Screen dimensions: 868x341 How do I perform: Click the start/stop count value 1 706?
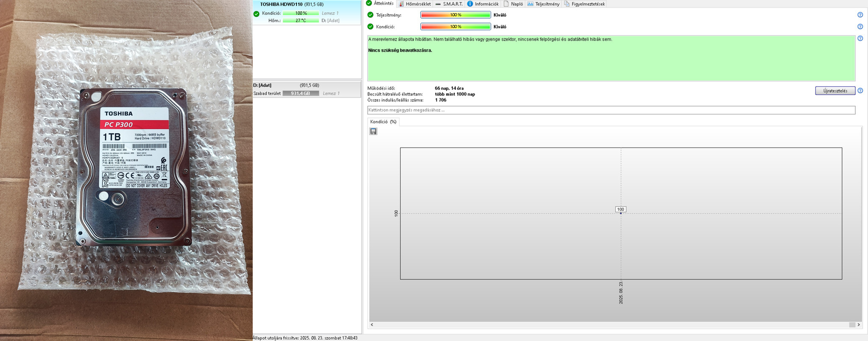click(441, 100)
